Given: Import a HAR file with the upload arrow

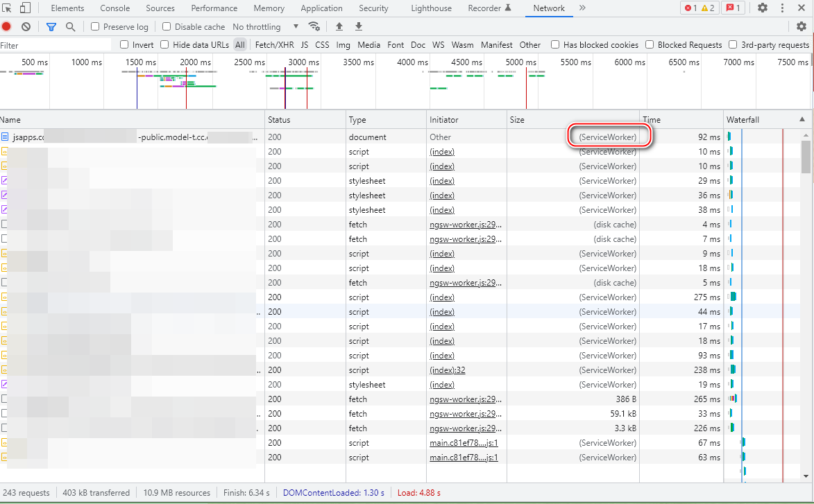Looking at the screenshot, I should pyautogui.click(x=339, y=26).
